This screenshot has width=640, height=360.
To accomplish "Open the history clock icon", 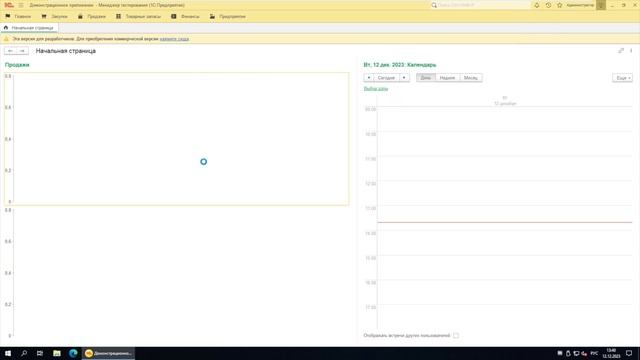I will 548,5.
